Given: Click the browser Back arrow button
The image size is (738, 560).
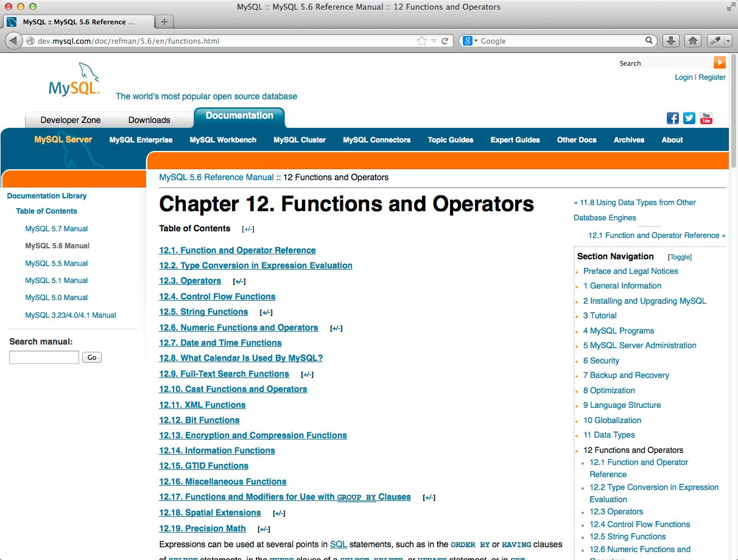Looking at the screenshot, I should 13,41.
